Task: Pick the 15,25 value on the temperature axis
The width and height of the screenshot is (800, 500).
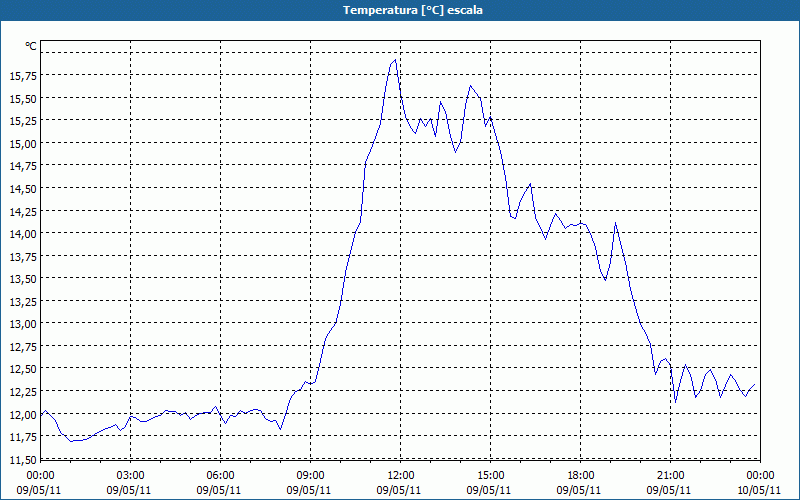Action: pos(23,120)
